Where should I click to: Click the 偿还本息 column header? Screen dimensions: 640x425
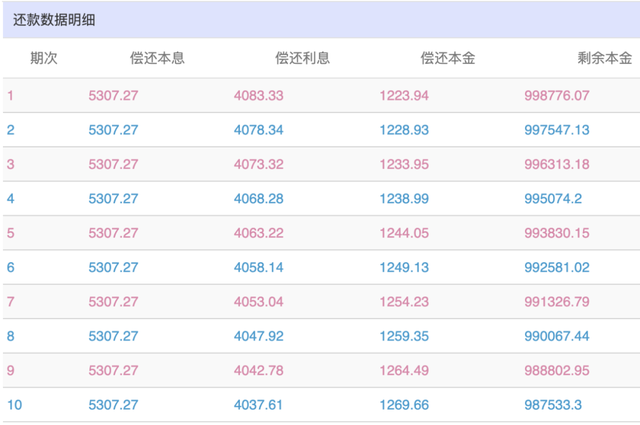pyautogui.click(x=157, y=58)
